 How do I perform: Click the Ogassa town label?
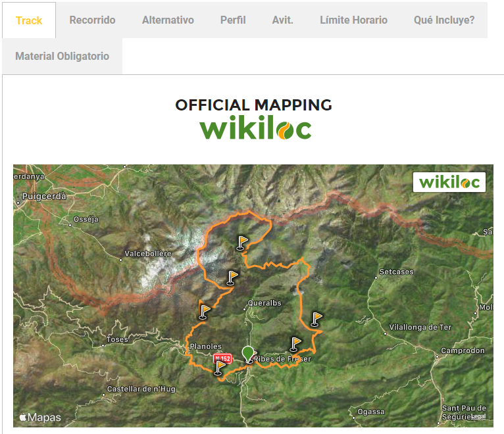371,412
